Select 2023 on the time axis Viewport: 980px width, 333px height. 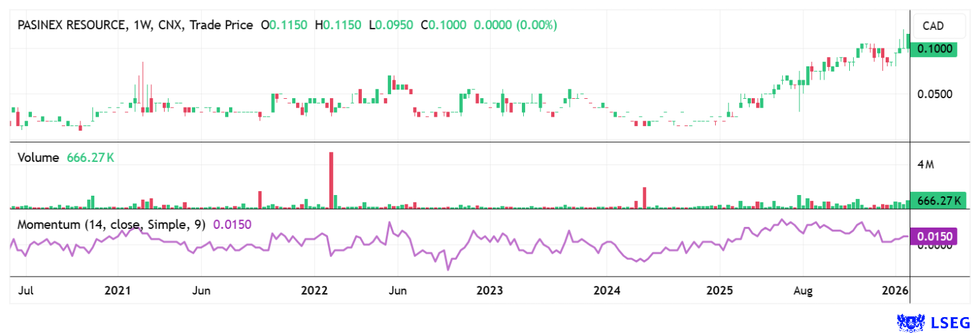tap(490, 291)
